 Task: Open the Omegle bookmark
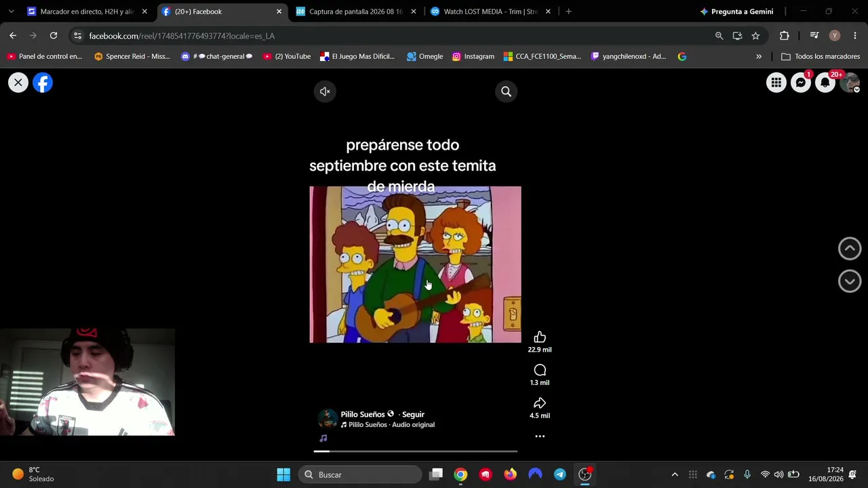tap(425, 56)
